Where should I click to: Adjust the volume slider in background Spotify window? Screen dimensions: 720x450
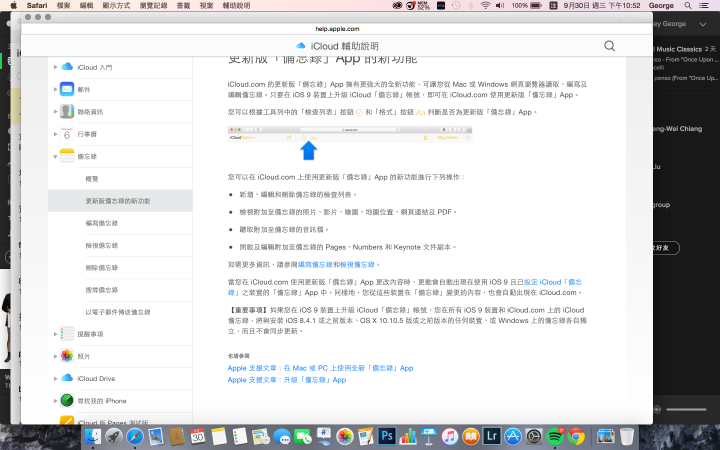tap(686, 409)
